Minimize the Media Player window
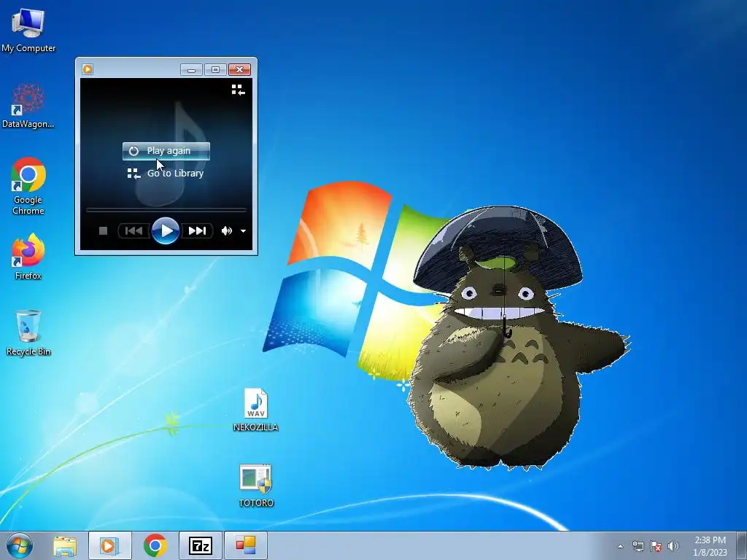This screenshot has width=747, height=560. [192, 70]
